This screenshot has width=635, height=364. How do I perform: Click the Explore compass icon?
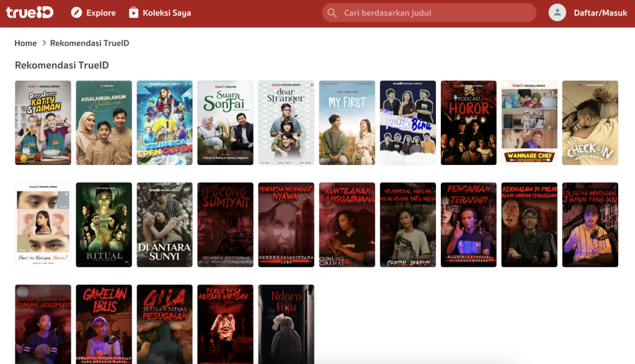point(76,12)
